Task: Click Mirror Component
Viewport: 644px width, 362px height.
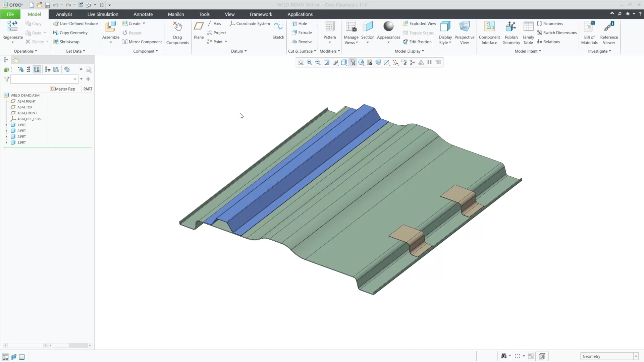Action: tap(142, 42)
